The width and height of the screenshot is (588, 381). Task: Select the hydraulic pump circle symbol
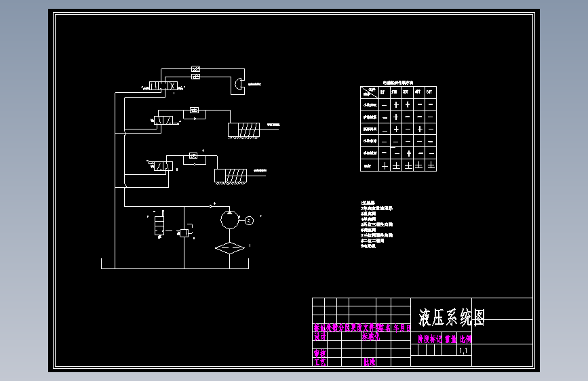229,220
